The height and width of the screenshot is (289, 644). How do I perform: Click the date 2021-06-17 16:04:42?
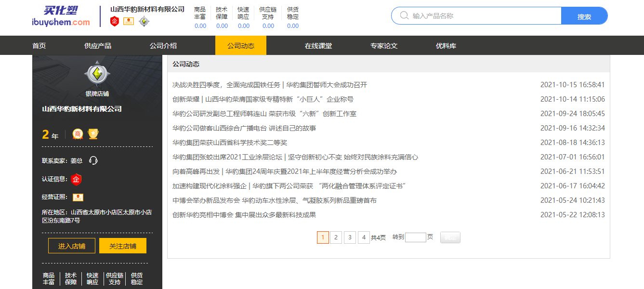[x=573, y=186]
